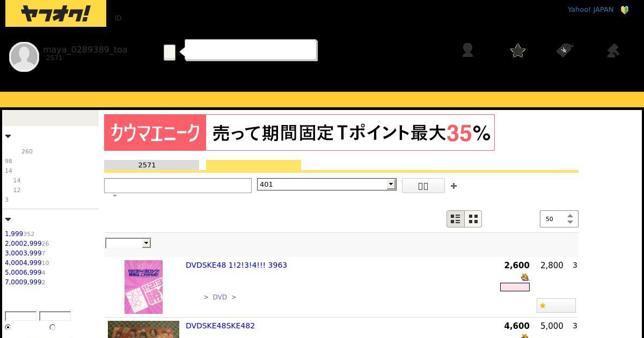
Task: Select the first radio button under price inputs
Action: coord(8,327)
